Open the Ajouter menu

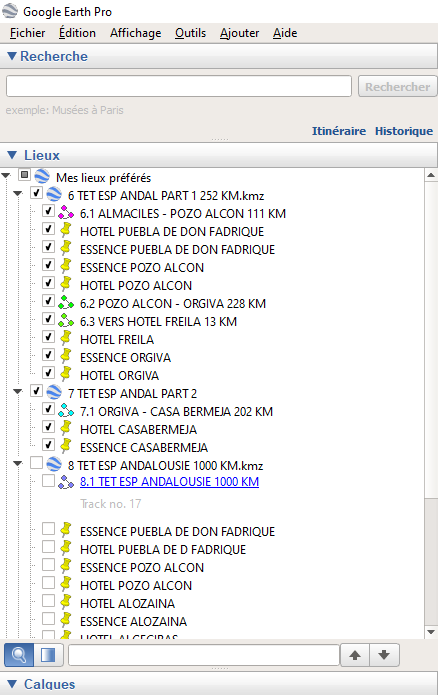tap(239, 33)
